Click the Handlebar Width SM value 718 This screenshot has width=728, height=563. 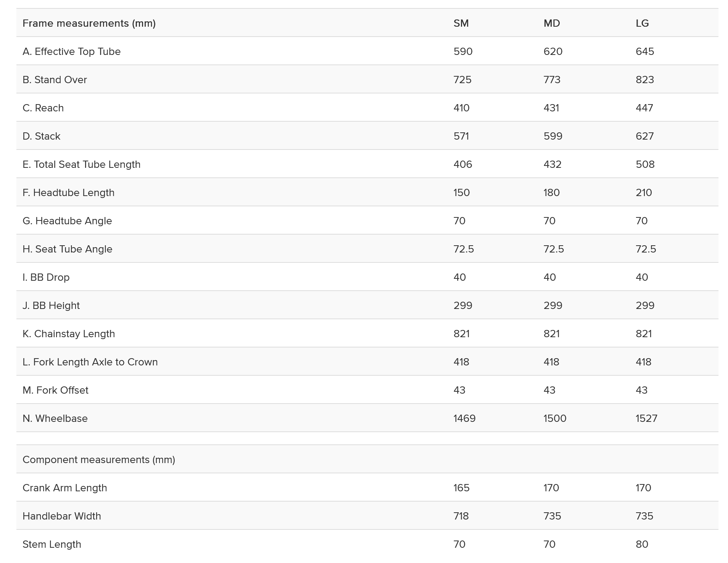(461, 516)
